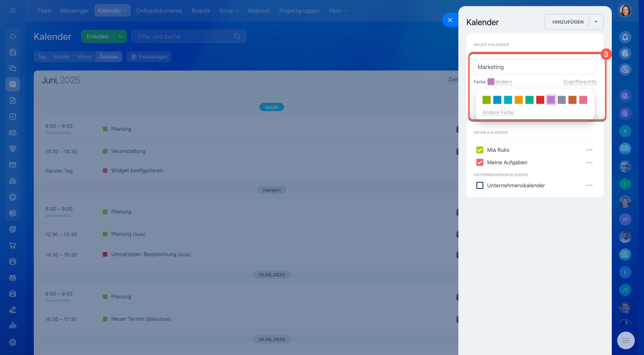Pick the gray color swatch
The width and height of the screenshot is (644, 355).
(x=561, y=100)
